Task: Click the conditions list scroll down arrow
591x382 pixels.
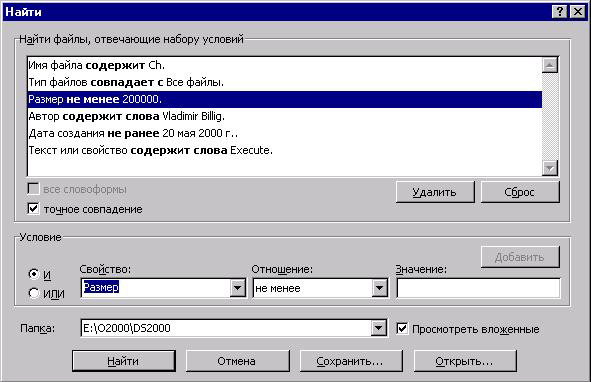Action: (x=550, y=168)
